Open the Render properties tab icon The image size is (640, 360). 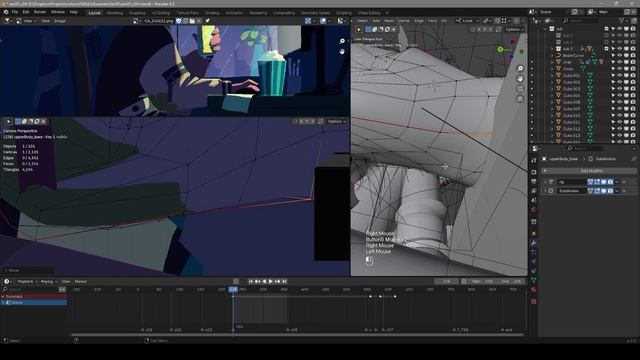(x=533, y=172)
